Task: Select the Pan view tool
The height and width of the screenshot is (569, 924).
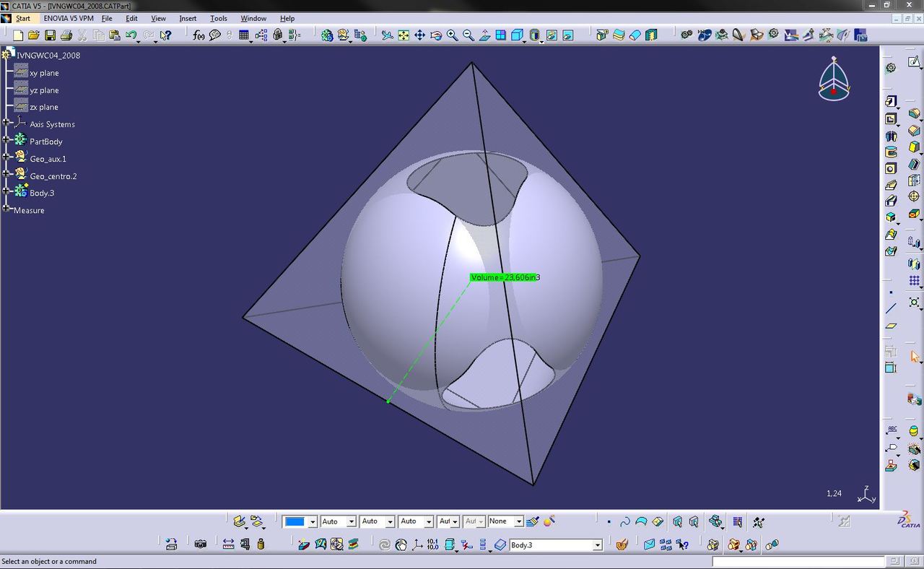Action: coord(419,35)
